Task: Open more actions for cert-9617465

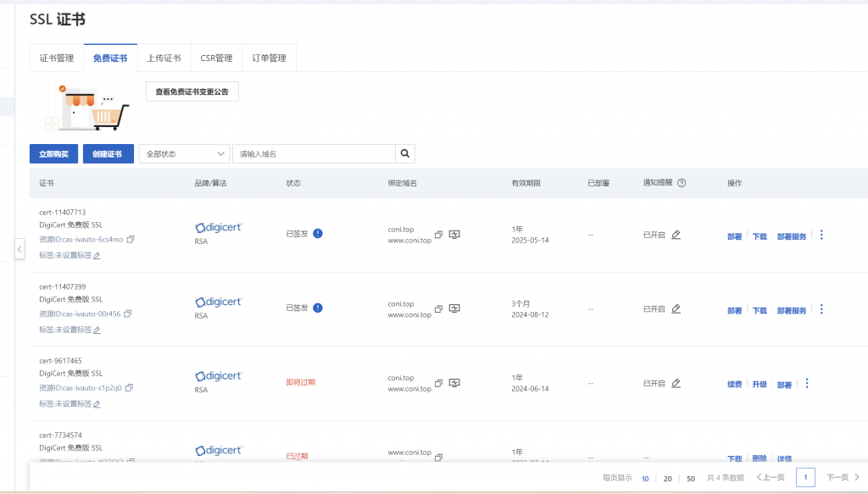Action: 807,383
